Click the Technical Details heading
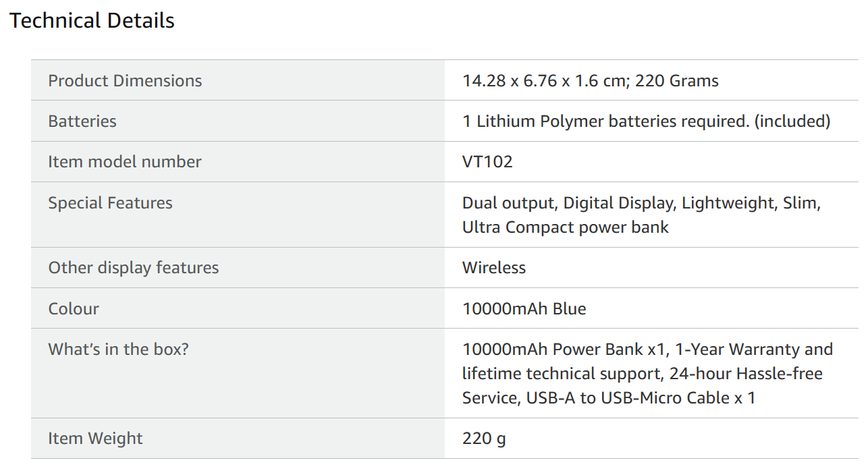Viewport: 868px width, 475px height. (92, 21)
